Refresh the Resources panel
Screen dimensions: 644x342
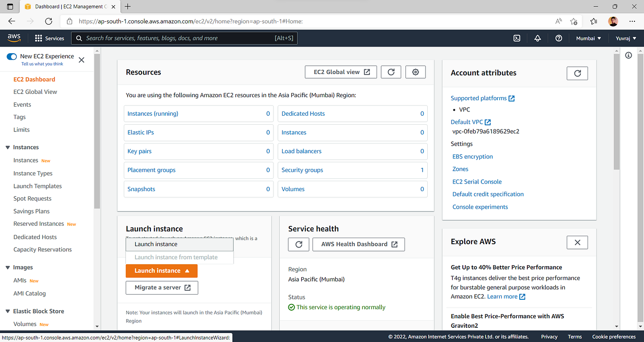(391, 72)
